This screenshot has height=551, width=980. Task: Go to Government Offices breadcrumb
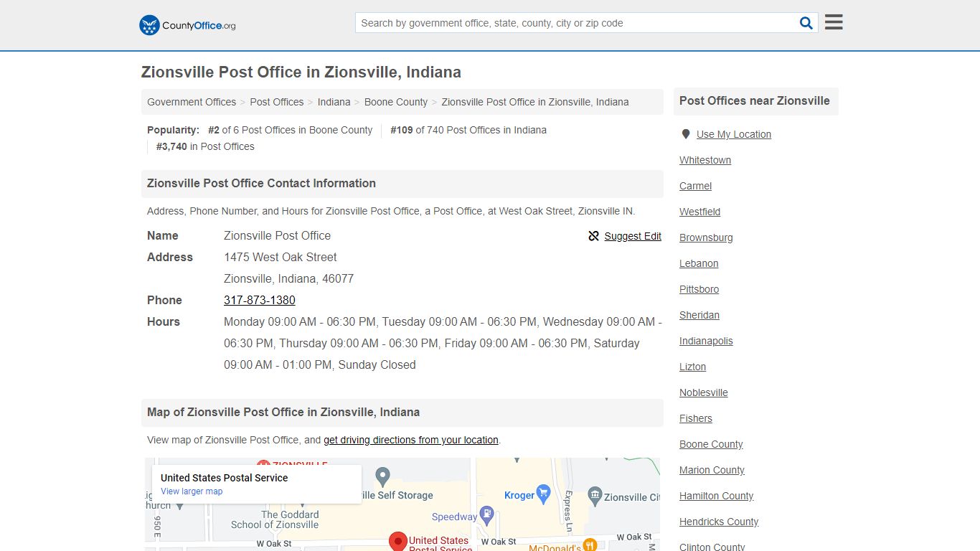click(192, 102)
